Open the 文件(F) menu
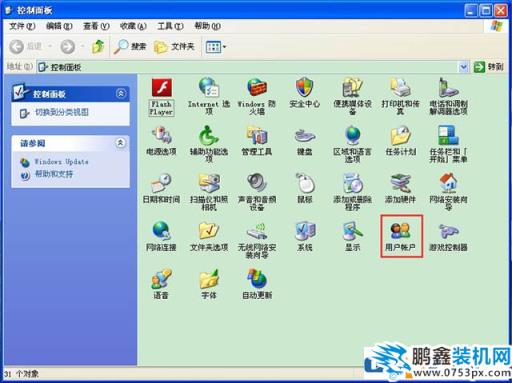The height and width of the screenshot is (383, 512). [x=22, y=26]
